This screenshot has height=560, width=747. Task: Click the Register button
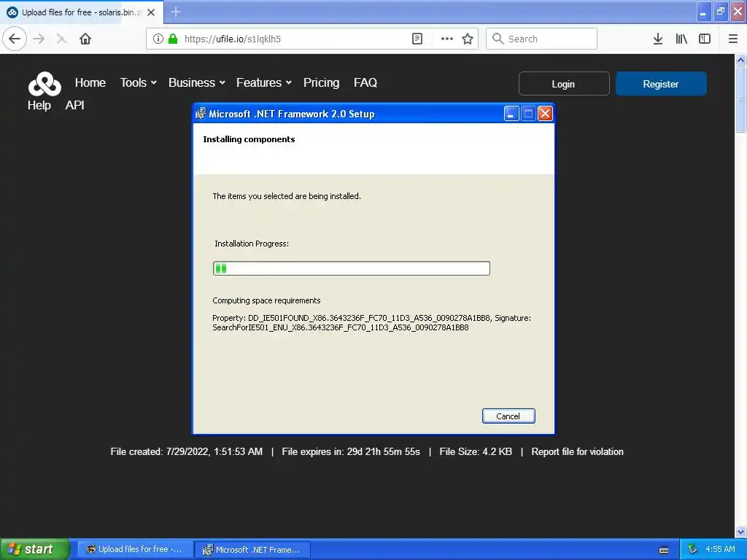point(661,84)
